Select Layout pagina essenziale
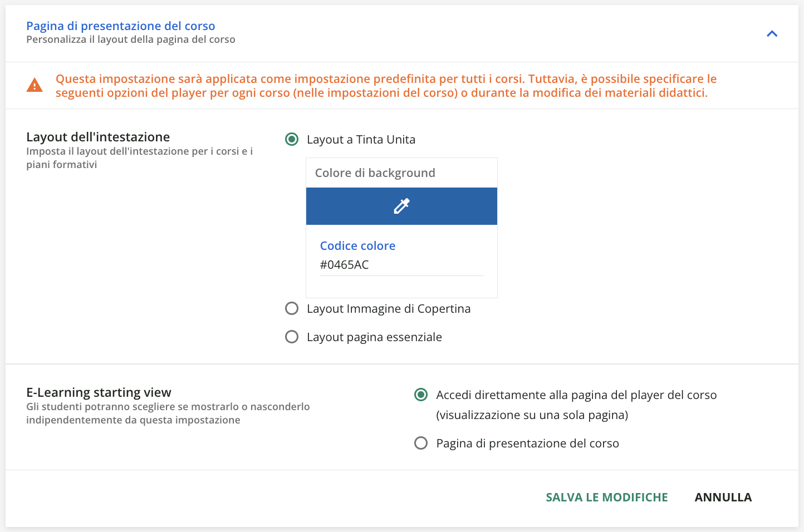 [x=292, y=337]
